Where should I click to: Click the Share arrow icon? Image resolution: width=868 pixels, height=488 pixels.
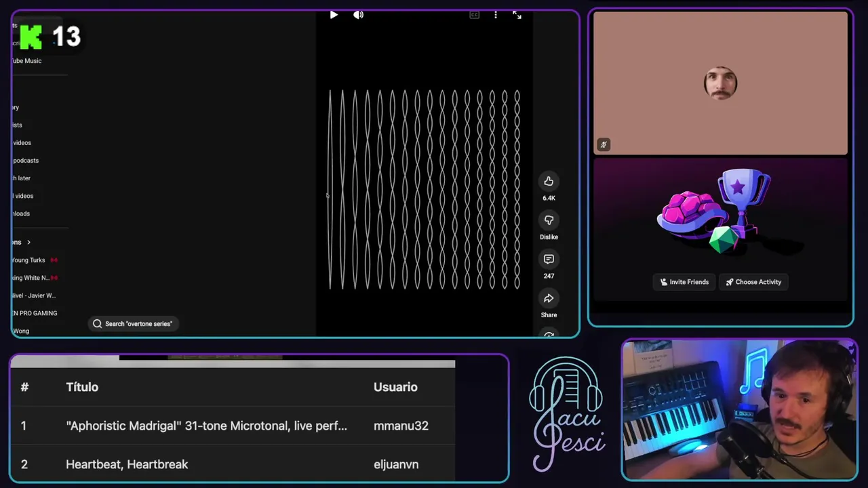point(549,298)
